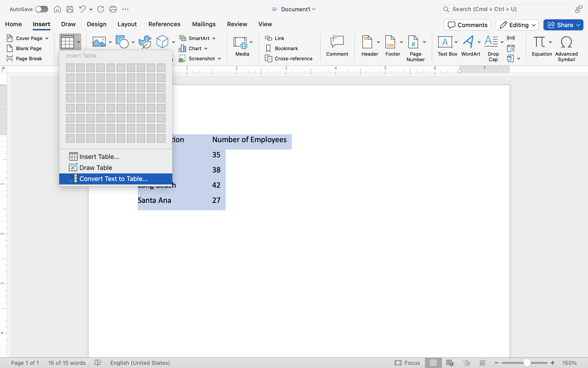This screenshot has height=368, width=588.
Task: Click the Text Box icon
Action: pos(445,42)
